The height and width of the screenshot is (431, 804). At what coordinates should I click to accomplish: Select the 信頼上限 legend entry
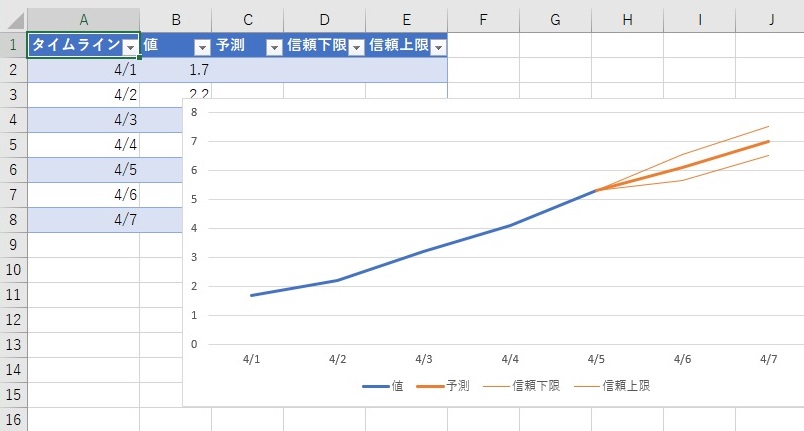click(x=615, y=385)
